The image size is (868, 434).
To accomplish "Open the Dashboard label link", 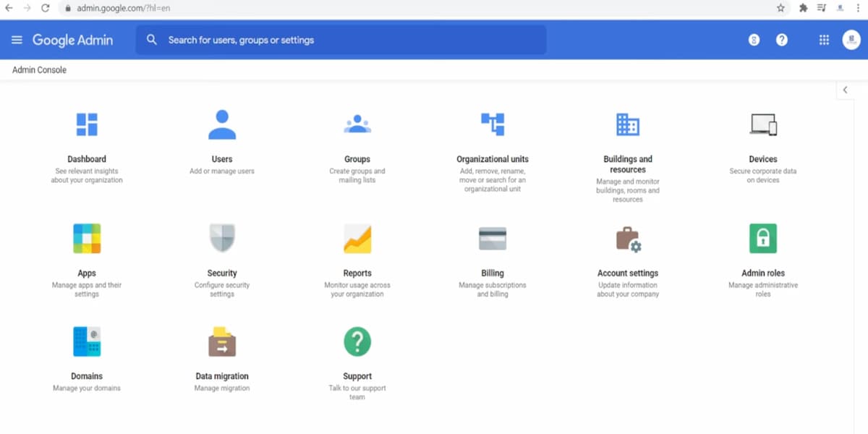I will coord(87,159).
